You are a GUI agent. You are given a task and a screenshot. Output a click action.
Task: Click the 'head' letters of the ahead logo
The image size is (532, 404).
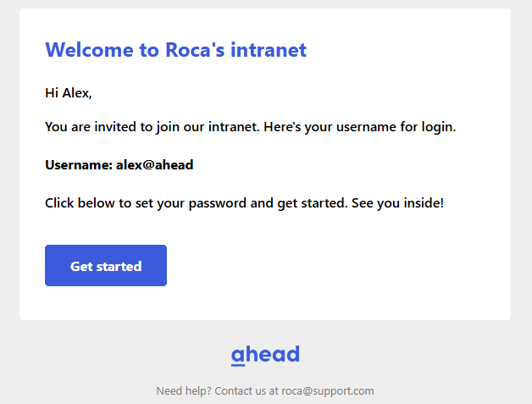(273, 354)
